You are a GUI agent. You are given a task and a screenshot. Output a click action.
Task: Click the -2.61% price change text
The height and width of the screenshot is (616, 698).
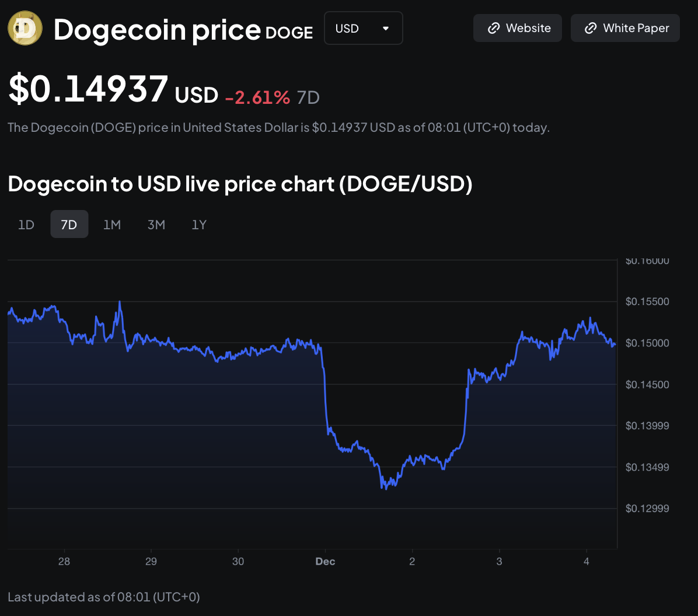click(x=257, y=97)
